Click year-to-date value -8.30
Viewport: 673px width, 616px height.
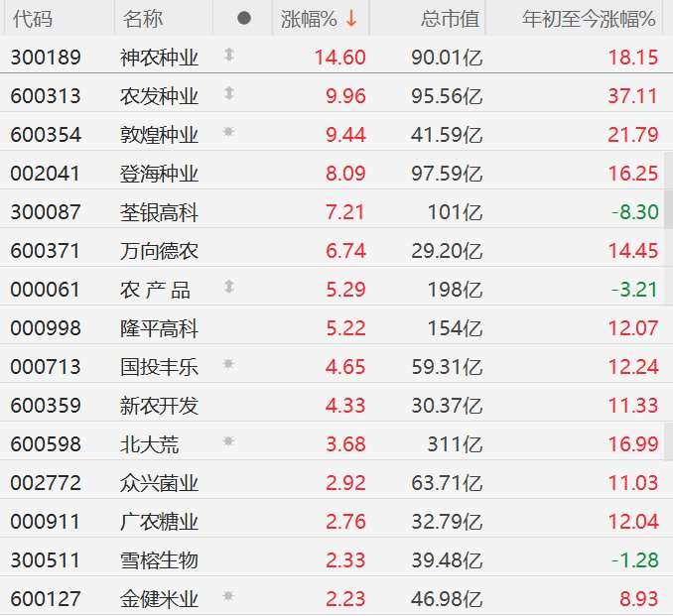tap(635, 212)
